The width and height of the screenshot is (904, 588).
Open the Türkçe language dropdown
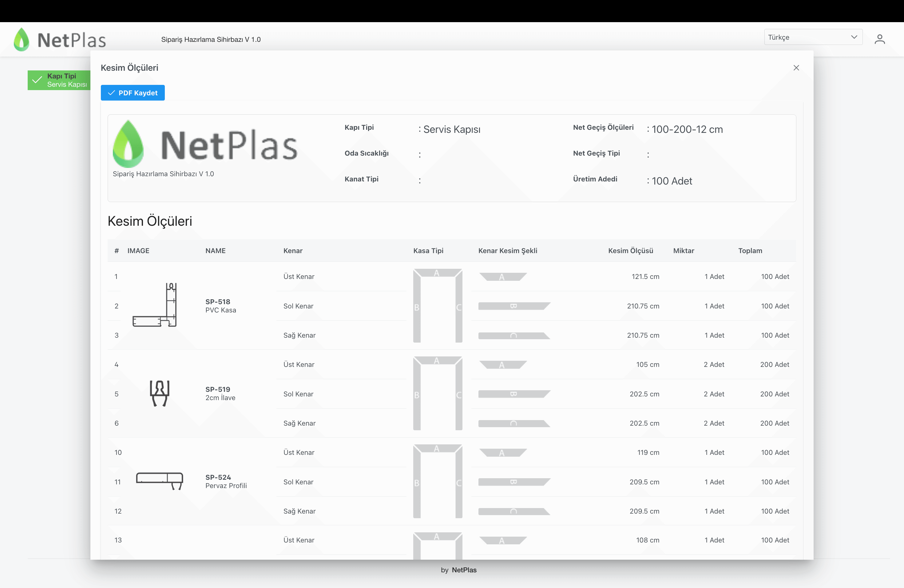point(813,37)
